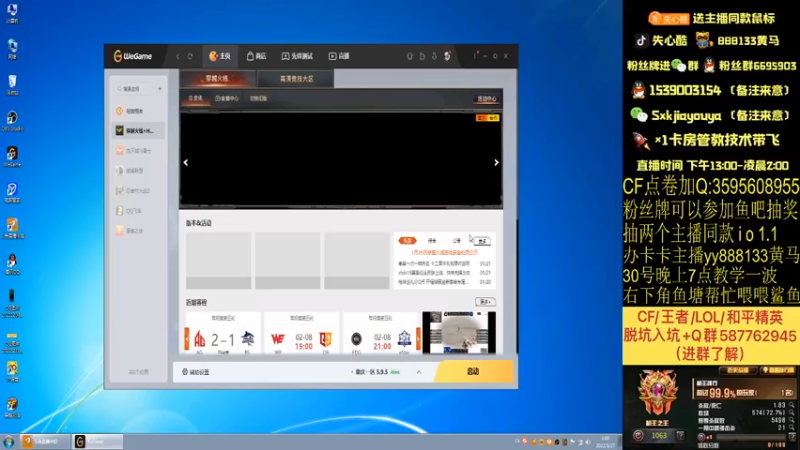Open the user avatar in WeGame title bar
The height and width of the screenshot is (450, 800).
pos(447,56)
